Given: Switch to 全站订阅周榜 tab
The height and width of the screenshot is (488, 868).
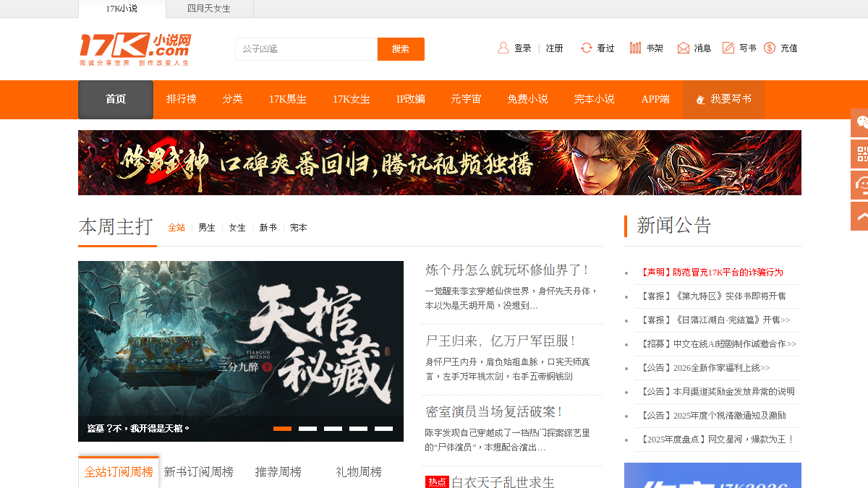Looking at the screenshot, I should (119, 472).
